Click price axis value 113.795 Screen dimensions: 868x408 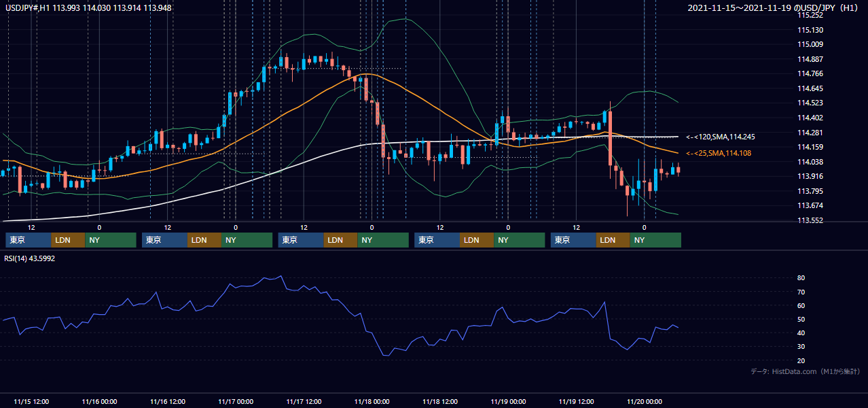tap(810, 191)
